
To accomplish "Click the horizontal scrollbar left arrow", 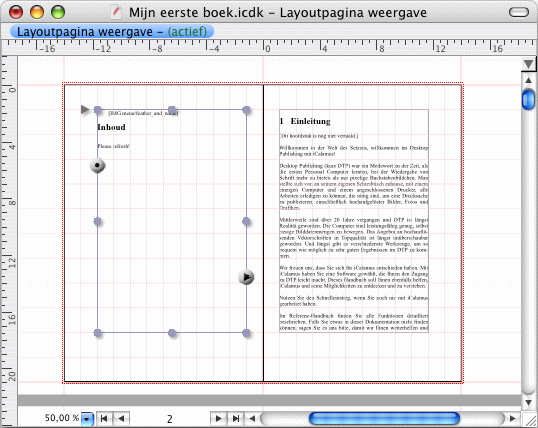I will 252,418.
